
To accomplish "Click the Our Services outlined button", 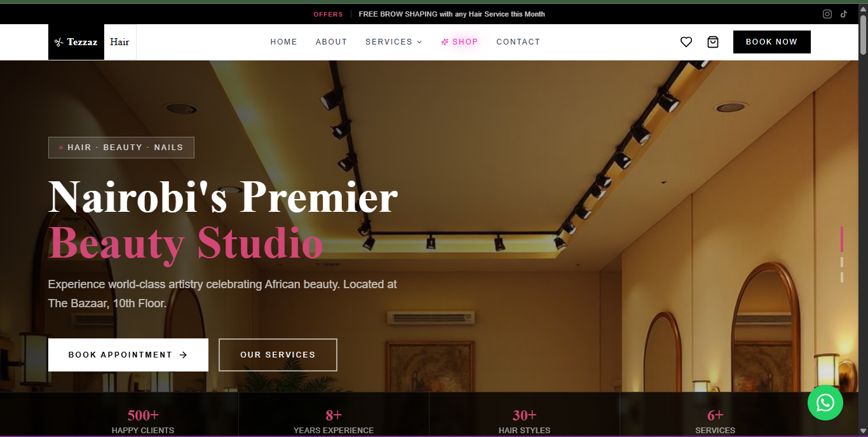I will [278, 355].
